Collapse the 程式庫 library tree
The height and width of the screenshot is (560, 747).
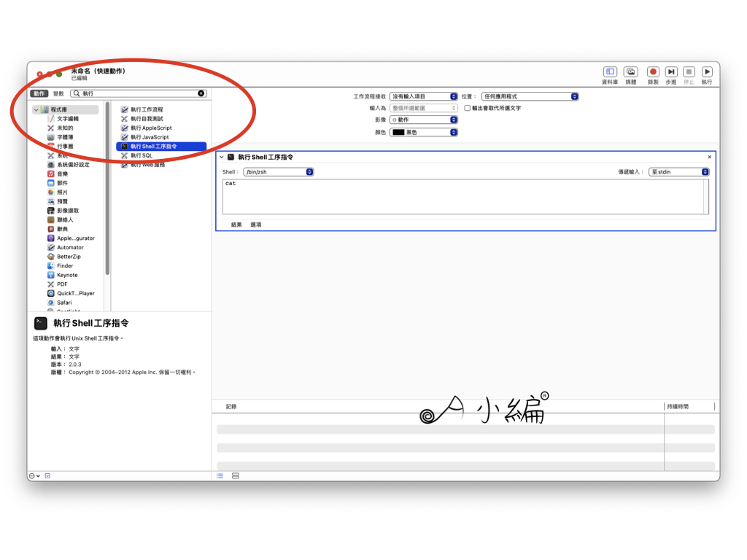[x=36, y=110]
